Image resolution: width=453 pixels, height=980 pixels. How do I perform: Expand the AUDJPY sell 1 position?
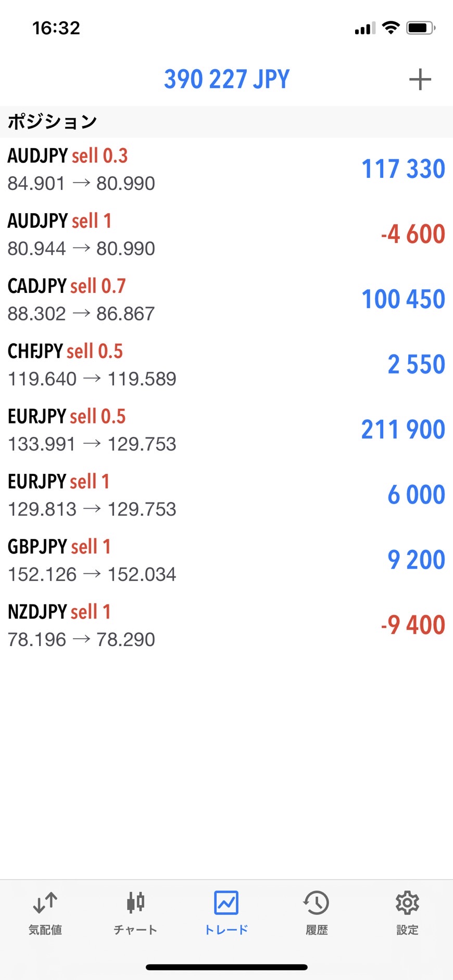coord(227,235)
